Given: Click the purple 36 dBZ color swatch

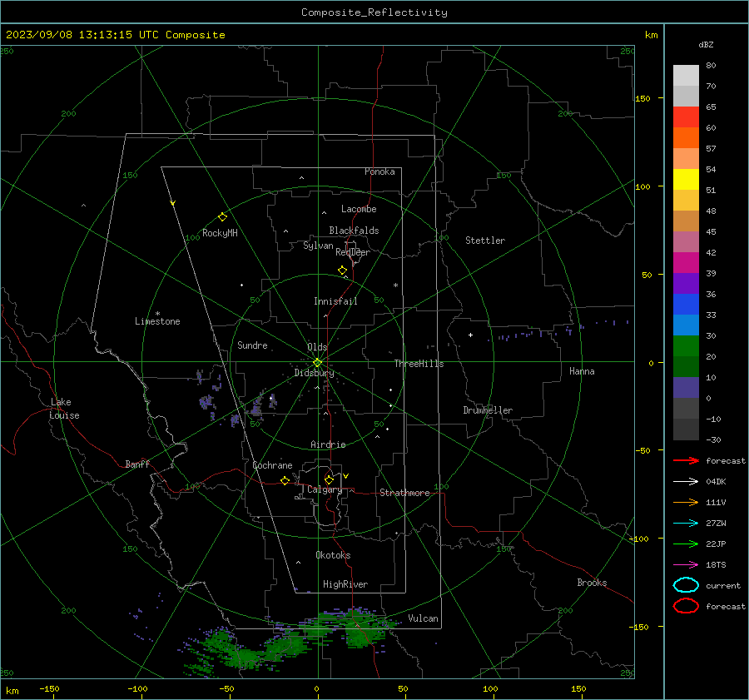Looking at the screenshot, I should tap(686, 283).
